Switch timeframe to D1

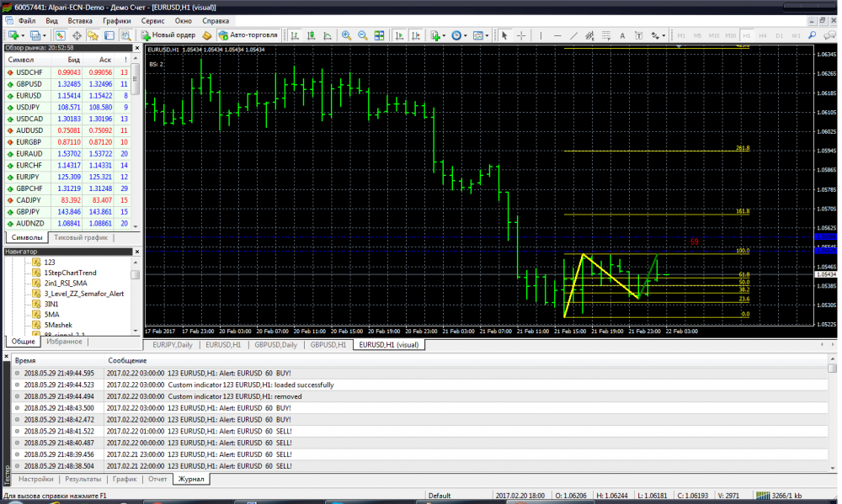coord(779,35)
